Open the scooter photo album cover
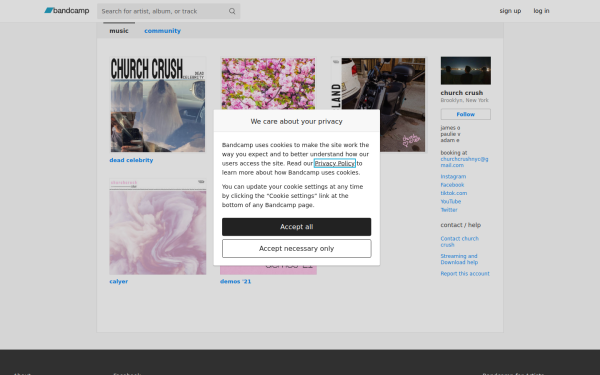The image size is (600, 375). pyautogui.click(x=403, y=104)
